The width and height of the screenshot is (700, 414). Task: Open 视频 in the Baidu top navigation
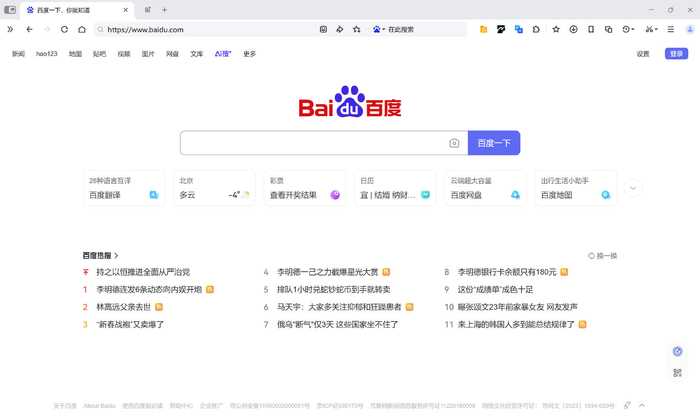pyautogui.click(x=124, y=54)
